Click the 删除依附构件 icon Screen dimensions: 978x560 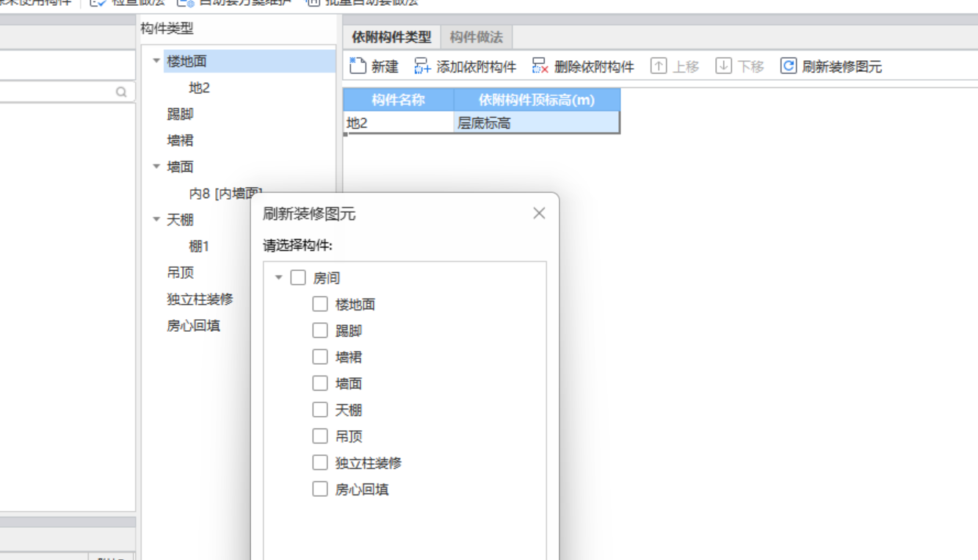(540, 66)
